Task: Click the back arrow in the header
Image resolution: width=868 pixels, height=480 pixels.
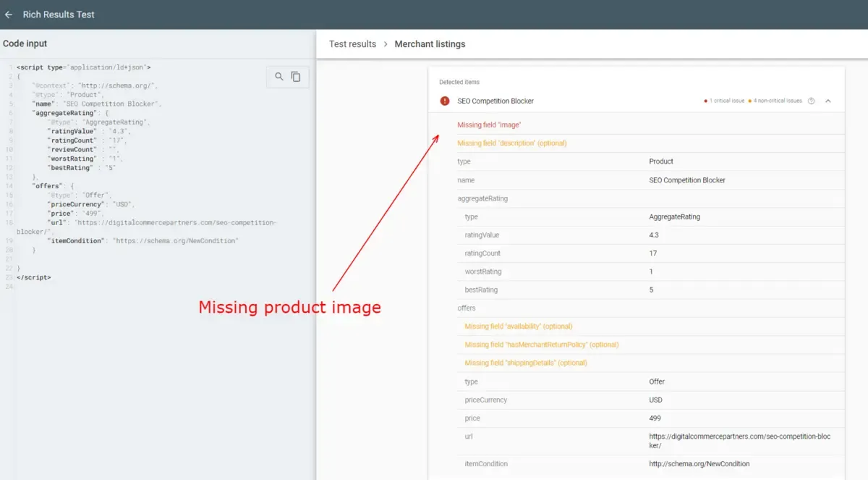Action: (x=9, y=14)
